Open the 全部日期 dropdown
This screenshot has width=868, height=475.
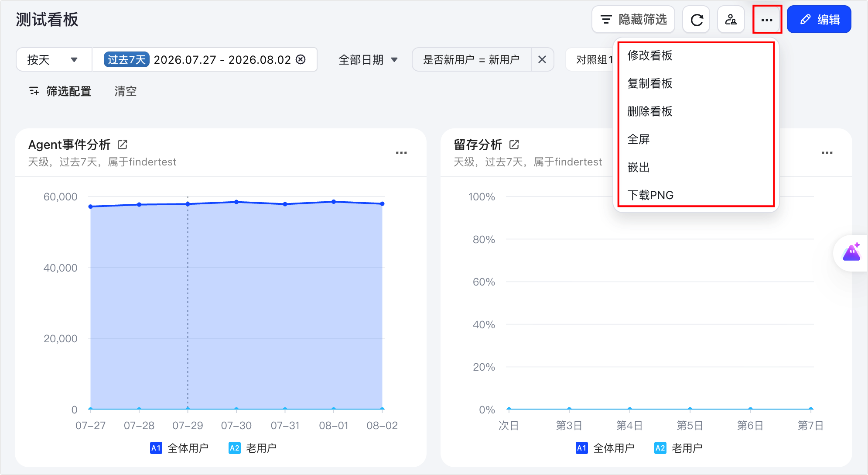point(368,60)
